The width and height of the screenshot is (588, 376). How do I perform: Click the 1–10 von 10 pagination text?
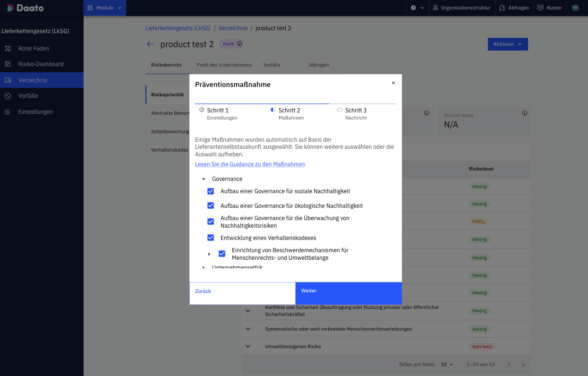(x=481, y=365)
